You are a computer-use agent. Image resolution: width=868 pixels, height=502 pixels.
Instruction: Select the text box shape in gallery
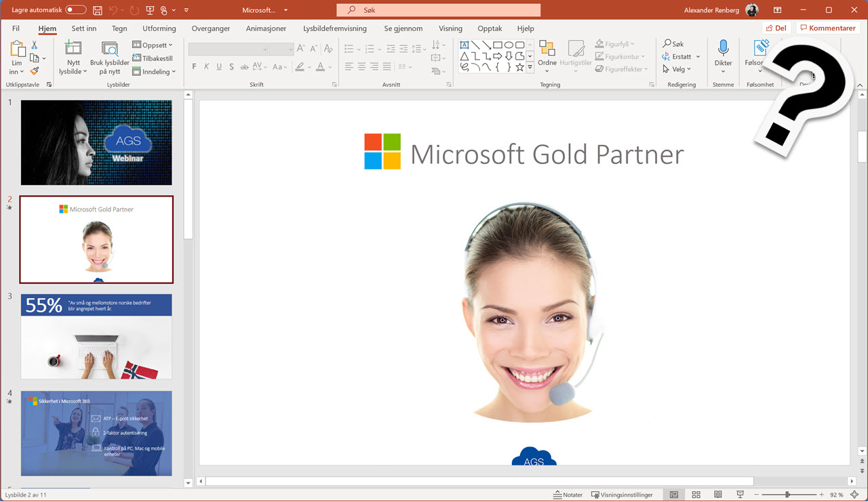coord(465,45)
